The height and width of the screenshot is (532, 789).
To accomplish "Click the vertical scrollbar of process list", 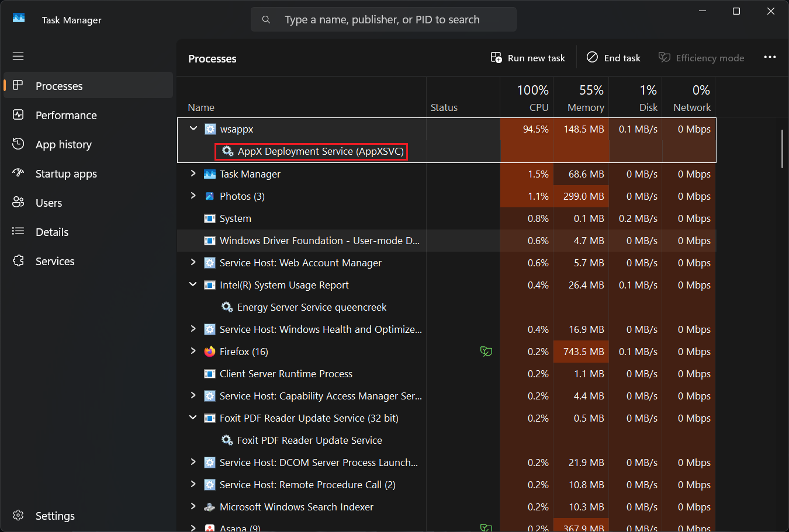I will (782, 149).
